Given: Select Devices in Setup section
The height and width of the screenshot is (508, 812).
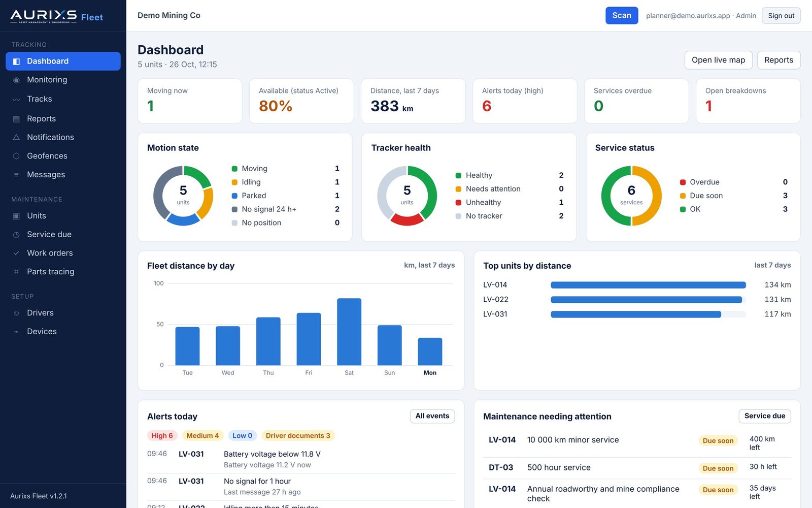Looking at the screenshot, I should click(x=63, y=331).
